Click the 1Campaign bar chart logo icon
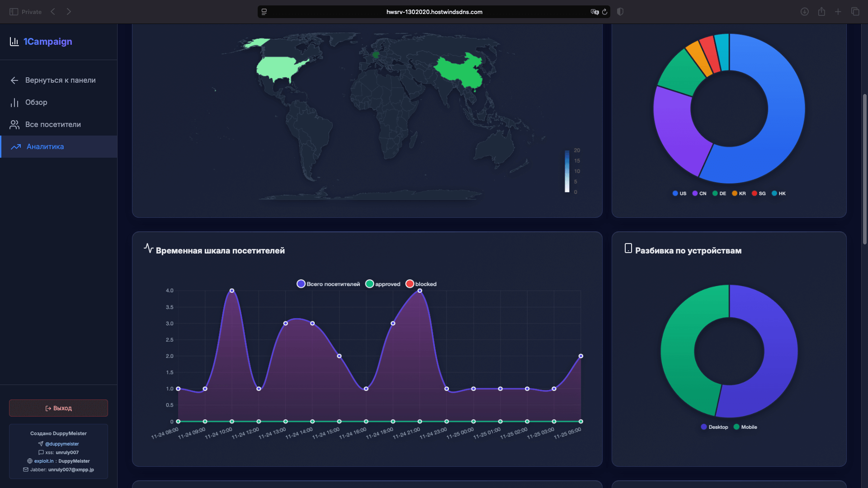This screenshot has height=488, width=868. (14, 42)
